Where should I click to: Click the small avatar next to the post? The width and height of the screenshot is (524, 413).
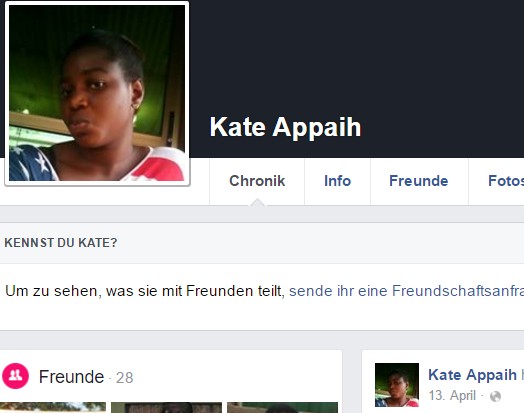pyautogui.click(x=397, y=385)
